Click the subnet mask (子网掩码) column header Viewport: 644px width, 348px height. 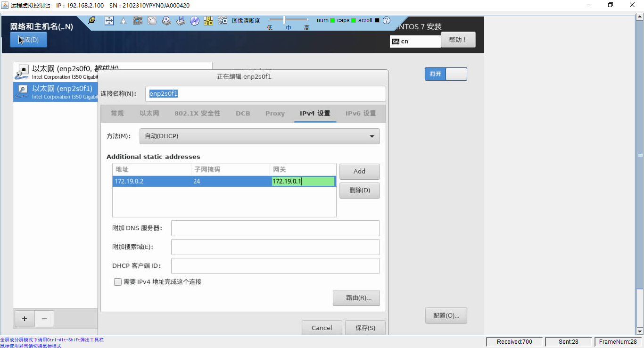pos(231,169)
